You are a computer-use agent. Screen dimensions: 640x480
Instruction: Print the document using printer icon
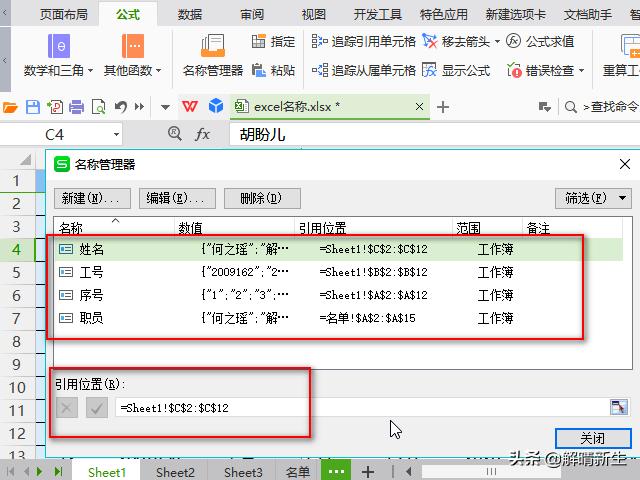(76, 107)
